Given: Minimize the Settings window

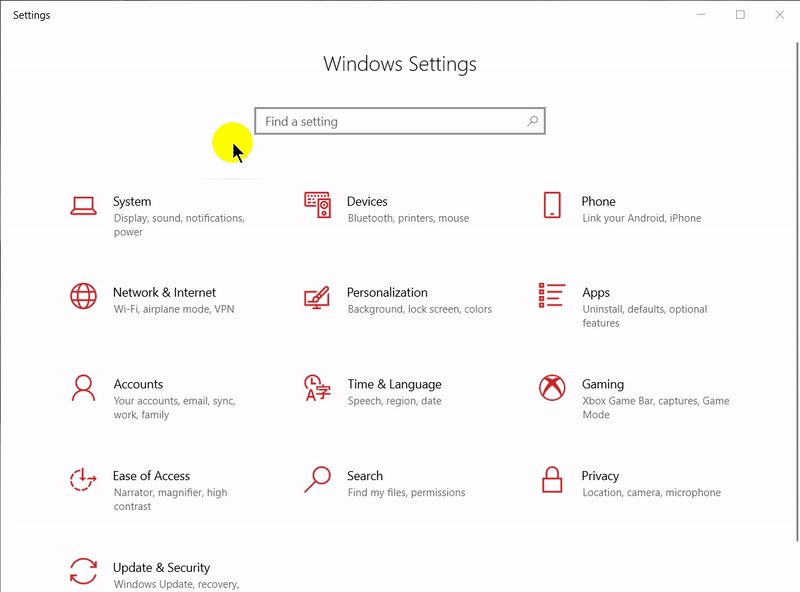Looking at the screenshot, I should pos(701,15).
